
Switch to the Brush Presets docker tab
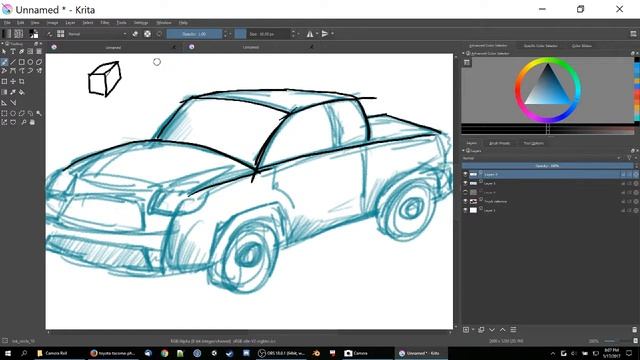point(500,143)
